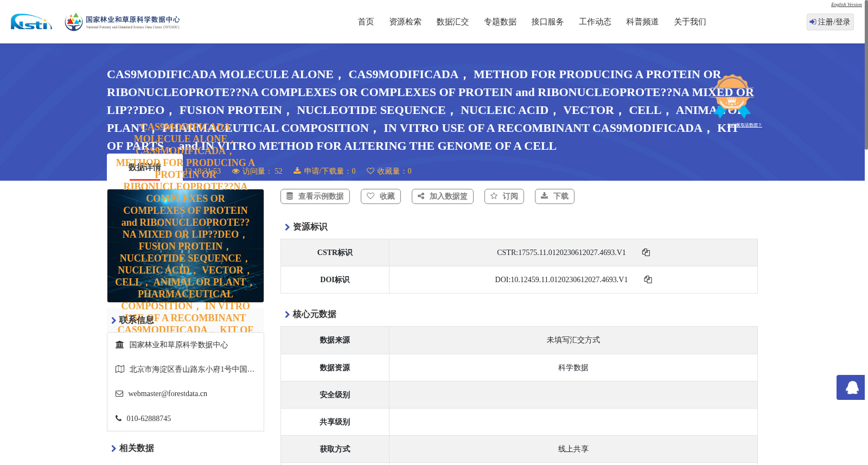Click the 下载 button
Image resolution: width=868 pixels, height=465 pixels.
pyautogui.click(x=554, y=196)
